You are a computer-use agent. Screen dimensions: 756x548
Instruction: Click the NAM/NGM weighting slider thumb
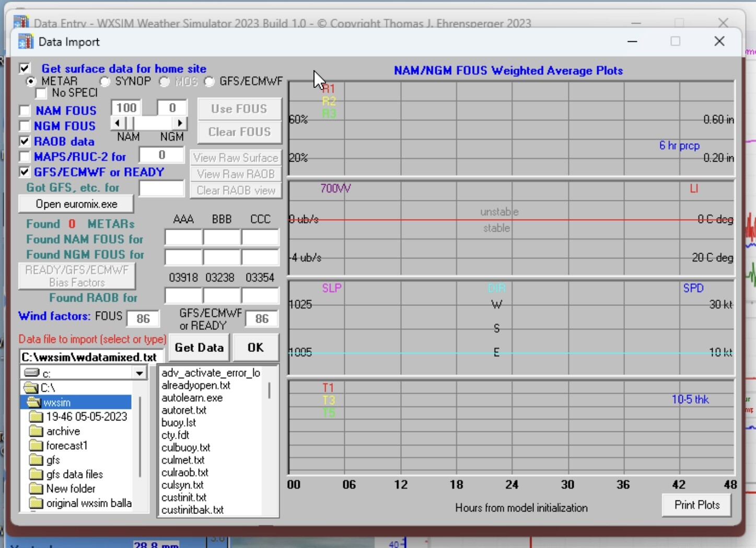pos(130,123)
